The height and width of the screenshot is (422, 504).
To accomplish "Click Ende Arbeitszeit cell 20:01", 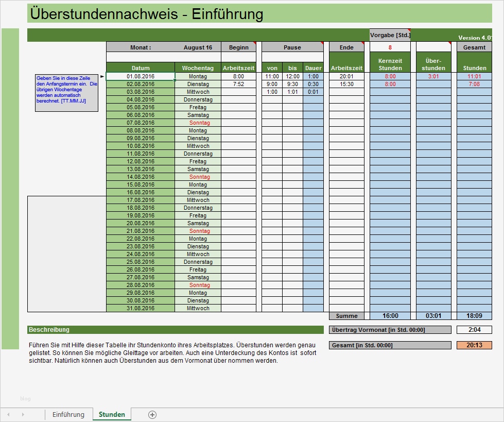I will tap(346, 77).
